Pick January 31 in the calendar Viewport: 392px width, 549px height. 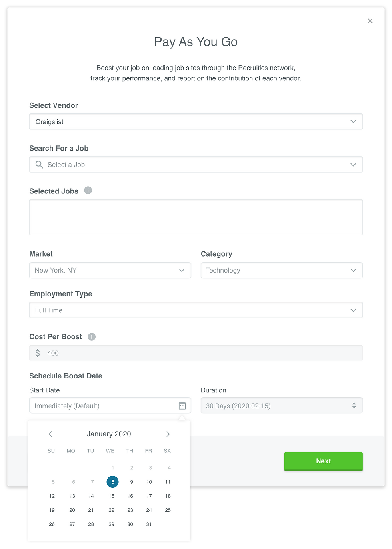click(x=149, y=524)
